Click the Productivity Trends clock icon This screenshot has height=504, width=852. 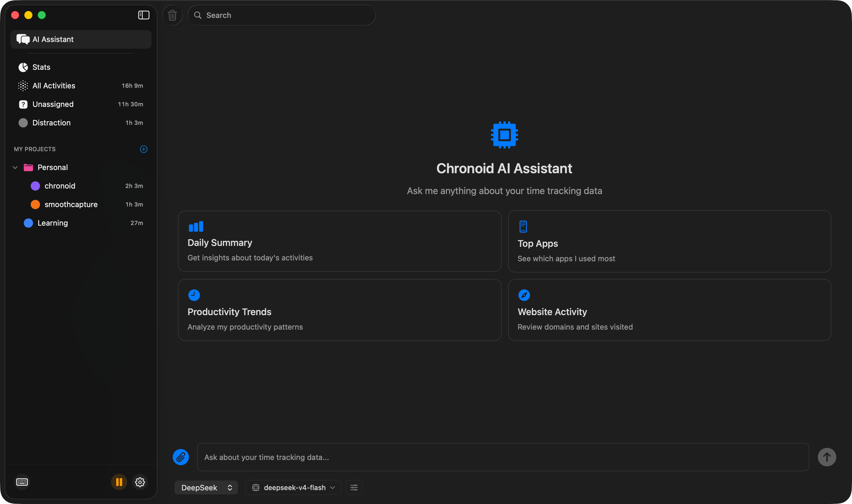pyautogui.click(x=194, y=295)
